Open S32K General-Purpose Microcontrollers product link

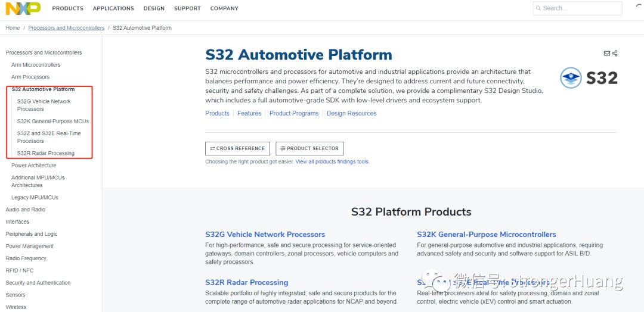487,235
